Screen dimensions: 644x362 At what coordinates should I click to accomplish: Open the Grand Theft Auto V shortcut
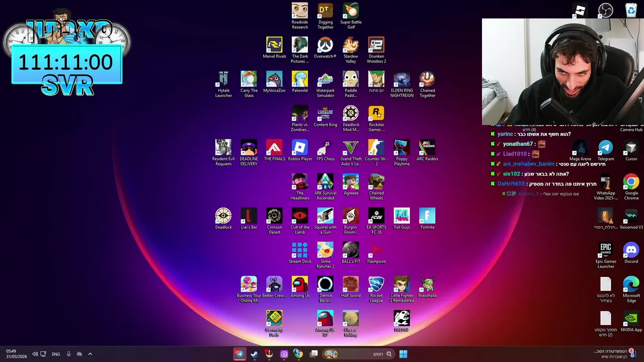tap(351, 153)
